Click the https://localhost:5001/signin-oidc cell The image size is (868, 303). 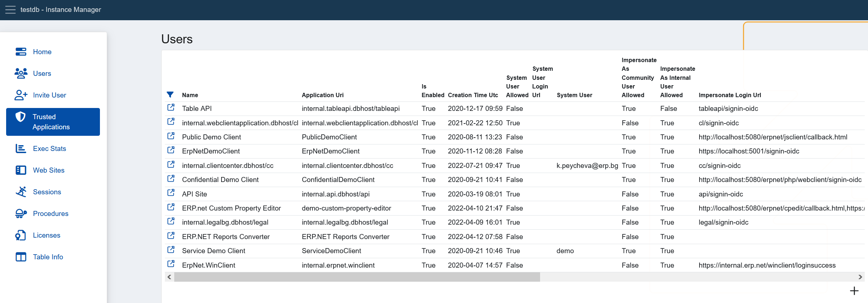click(x=749, y=151)
